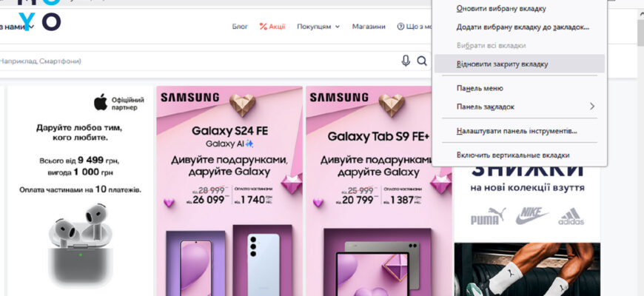Expand the Покупцям dropdown menu

(x=318, y=27)
